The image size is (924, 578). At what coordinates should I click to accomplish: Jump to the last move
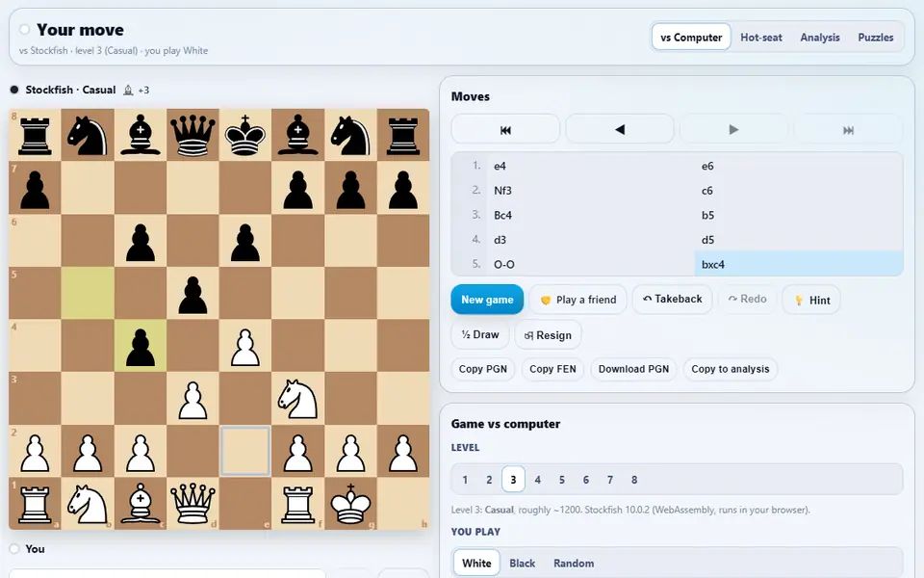tap(848, 130)
